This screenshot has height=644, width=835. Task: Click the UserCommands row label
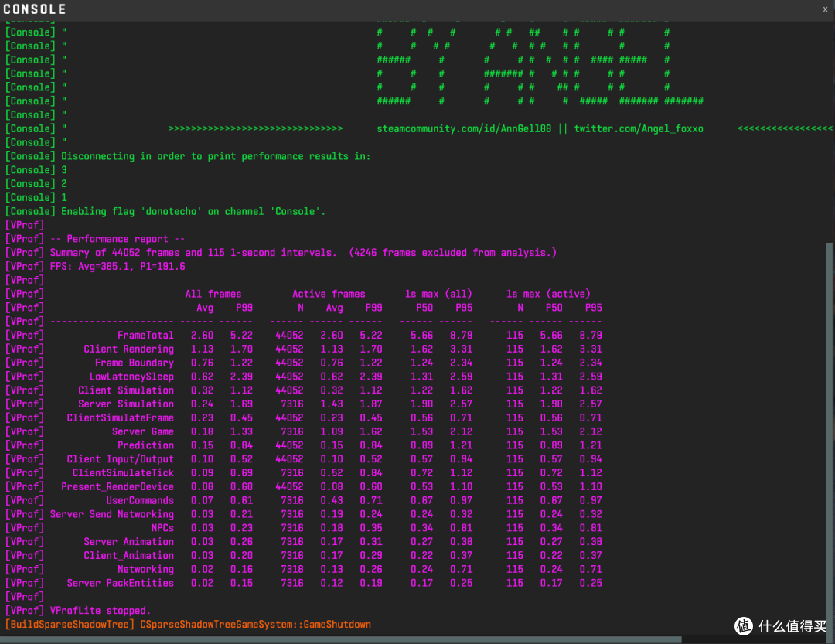pyautogui.click(x=139, y=501)
